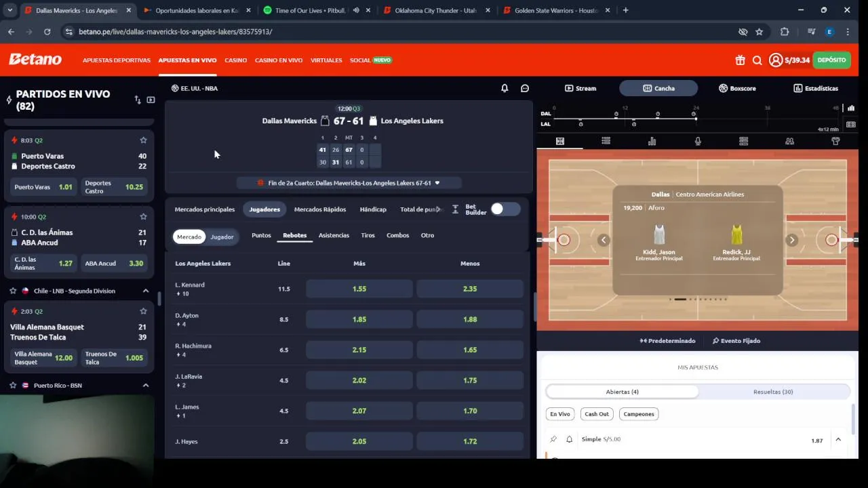Open the Apuestas Deportivas menu
The image size is (868, 488).
tap(117, 60)
